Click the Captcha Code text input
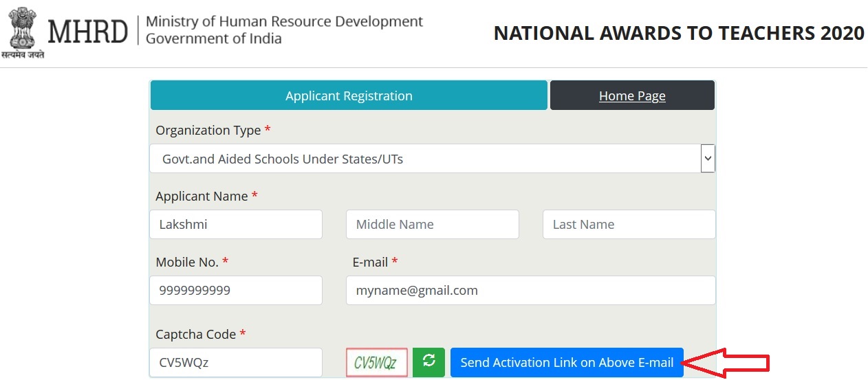Image resolution: width=868 pixels, height=380 pixels. point(235,362)
